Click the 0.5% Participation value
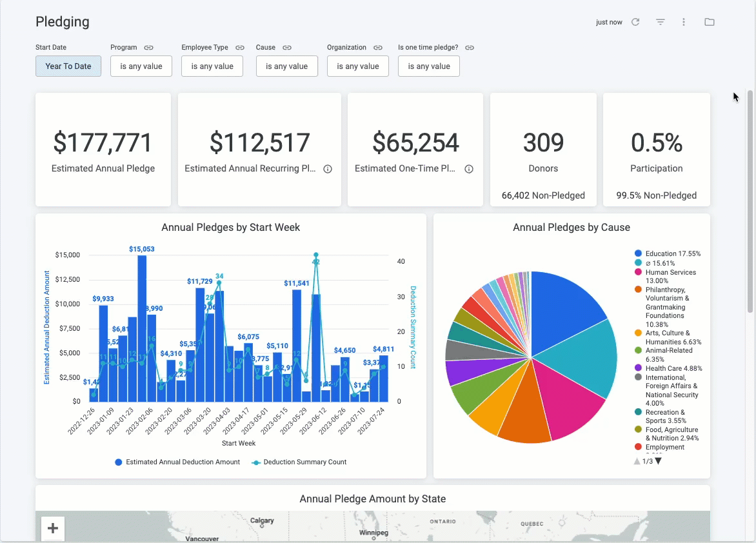Viewport: 756px width, 543px height. coord(656,143)
